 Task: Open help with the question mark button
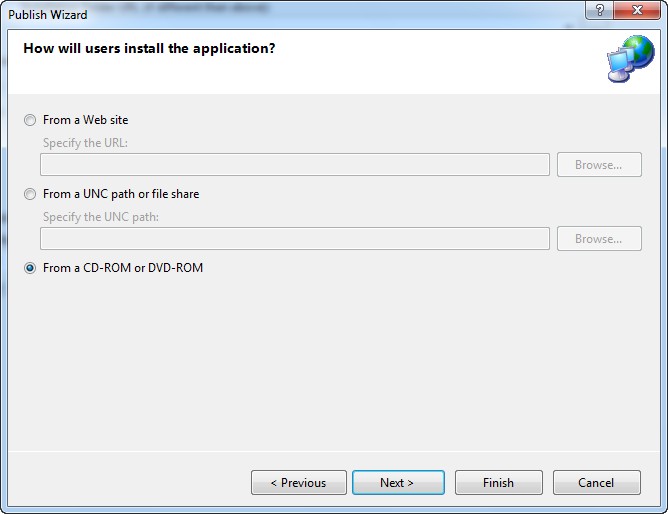(x=599, y=10)
